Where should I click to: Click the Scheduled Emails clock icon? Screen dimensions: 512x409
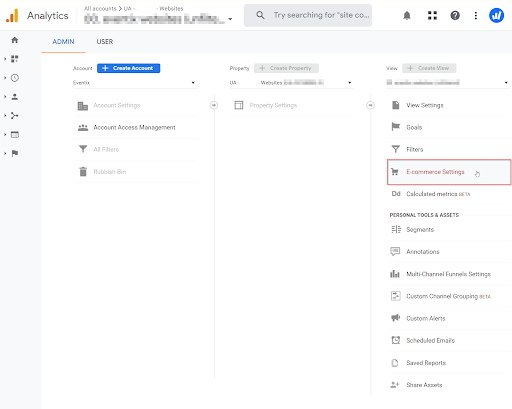[x=396, y=340]
